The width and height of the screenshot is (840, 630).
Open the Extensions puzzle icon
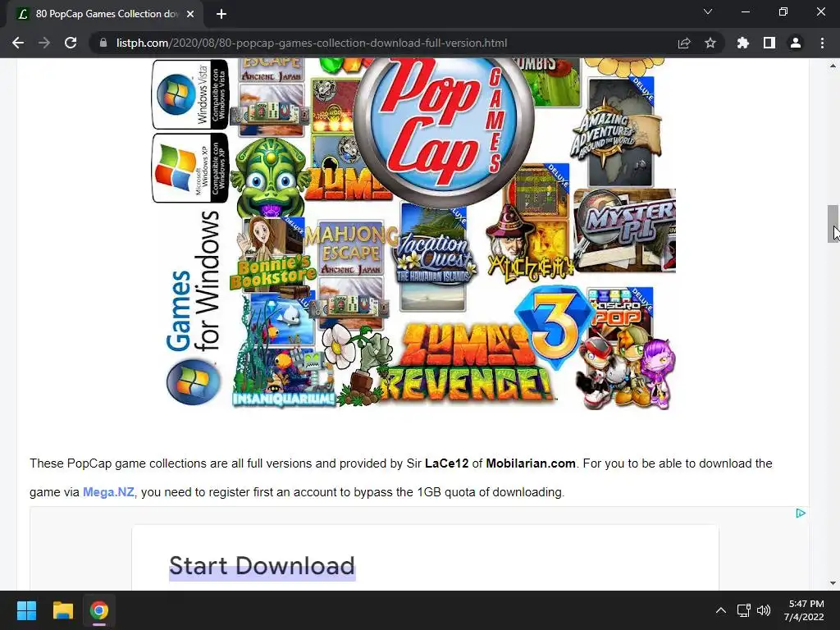pos(743,43)
